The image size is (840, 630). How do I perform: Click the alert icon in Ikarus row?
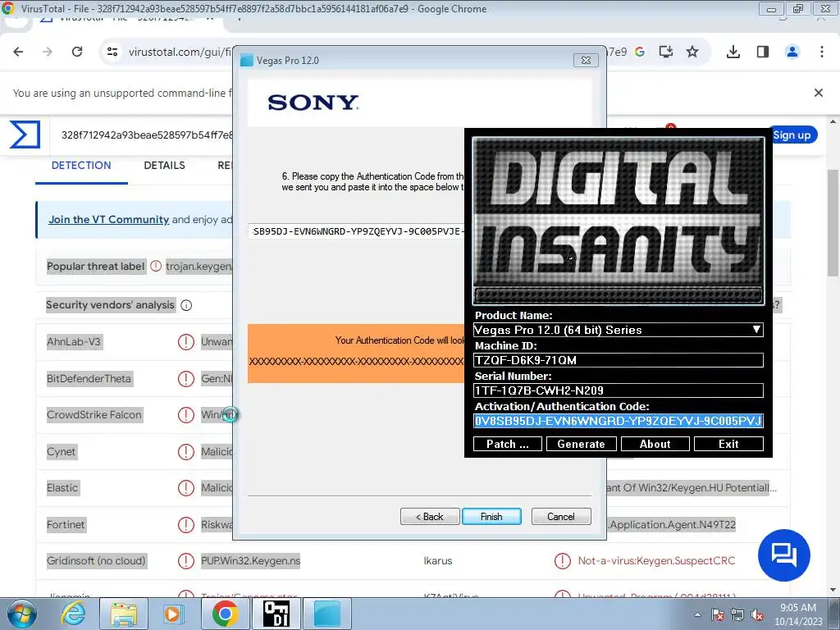tap(563, 561)
